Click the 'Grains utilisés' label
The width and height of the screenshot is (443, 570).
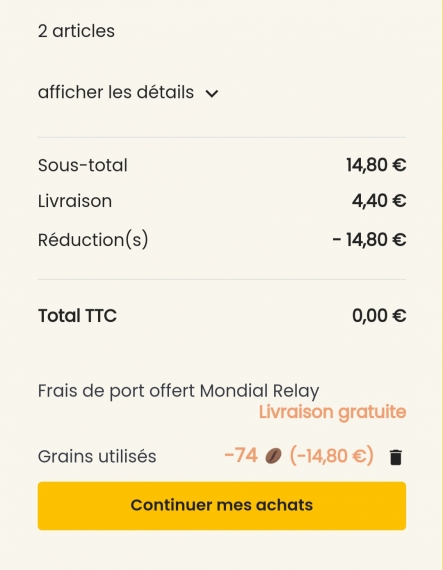click(97, 457)
